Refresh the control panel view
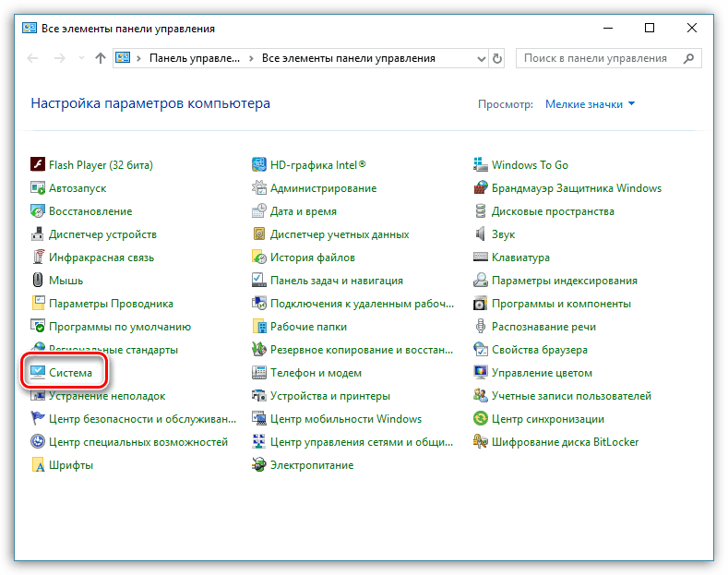 [x=497, y=58]
